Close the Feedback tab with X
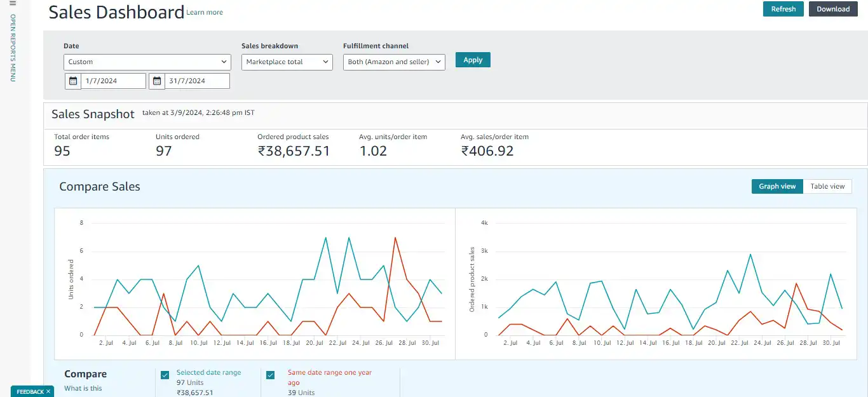868x397 pixels. [48, 392]
